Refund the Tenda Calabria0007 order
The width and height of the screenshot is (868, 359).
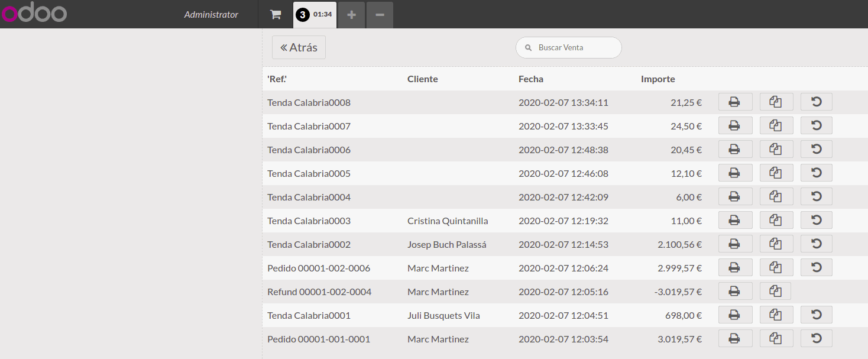816,125
